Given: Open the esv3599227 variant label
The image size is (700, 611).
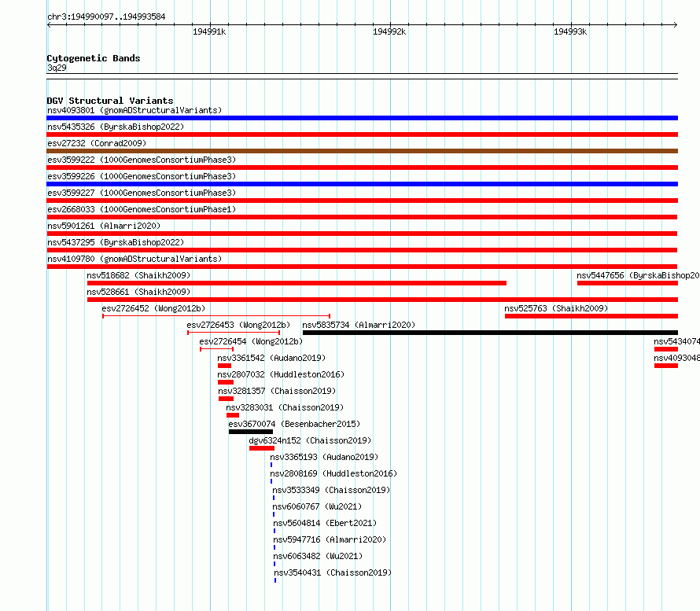Looking at the screenshot, I should [x=142, y=193].
